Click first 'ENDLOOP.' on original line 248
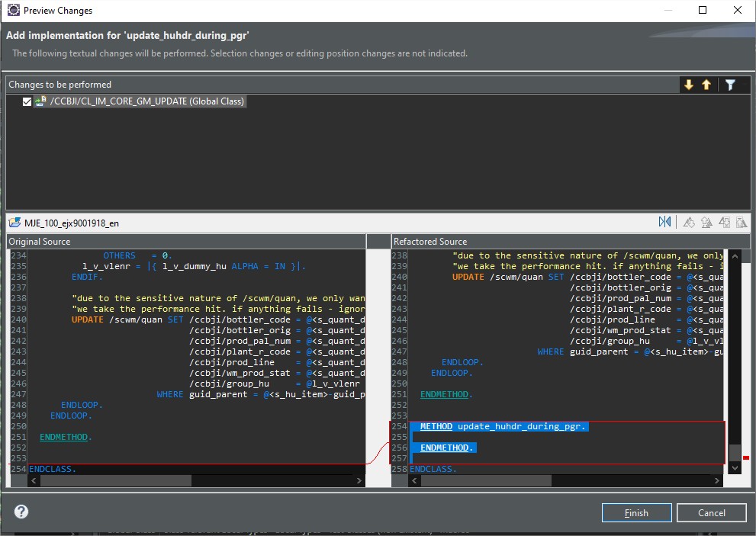 point(82,404)
